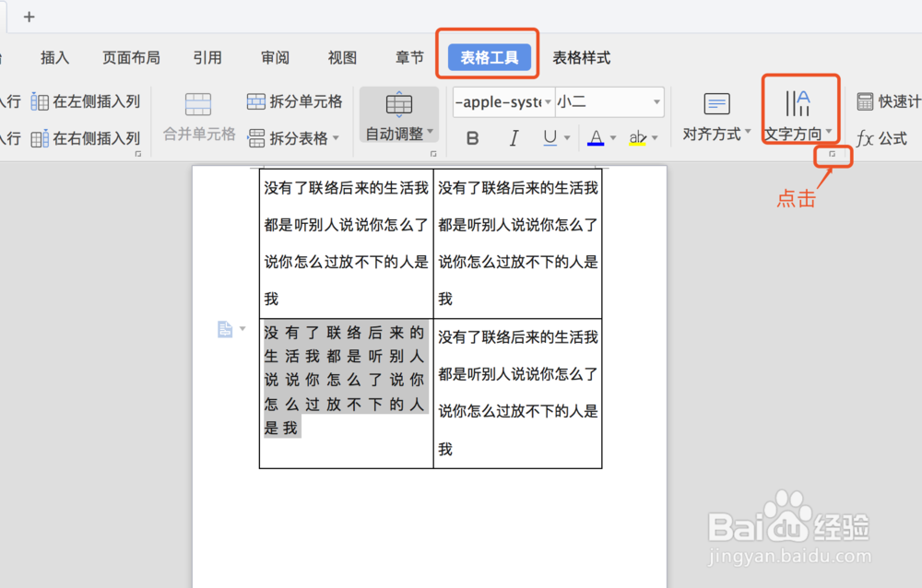
Task: Expand the Split Table dropdown arrow
Action: [328, 138]
